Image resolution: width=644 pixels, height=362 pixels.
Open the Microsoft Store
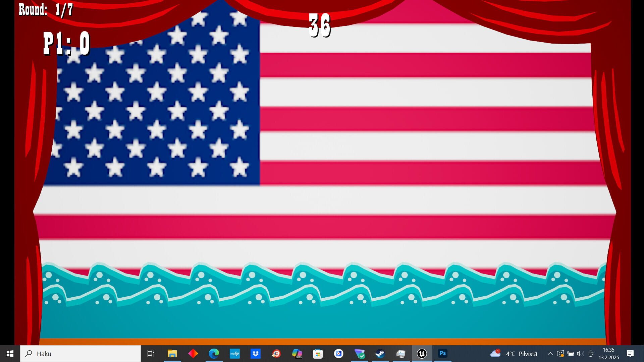pos(318,354)
